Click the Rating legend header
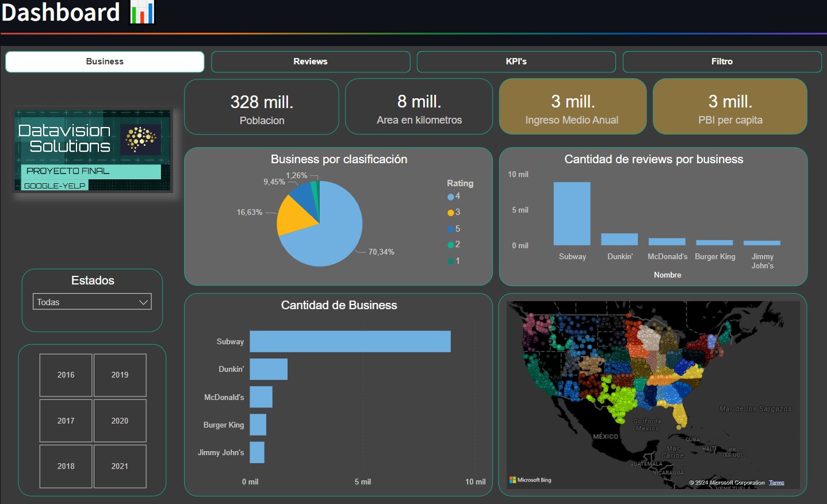 (x=460, y=183)
